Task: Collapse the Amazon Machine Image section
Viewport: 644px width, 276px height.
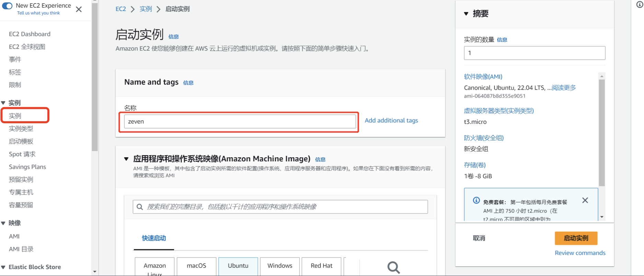Action: 126,159
